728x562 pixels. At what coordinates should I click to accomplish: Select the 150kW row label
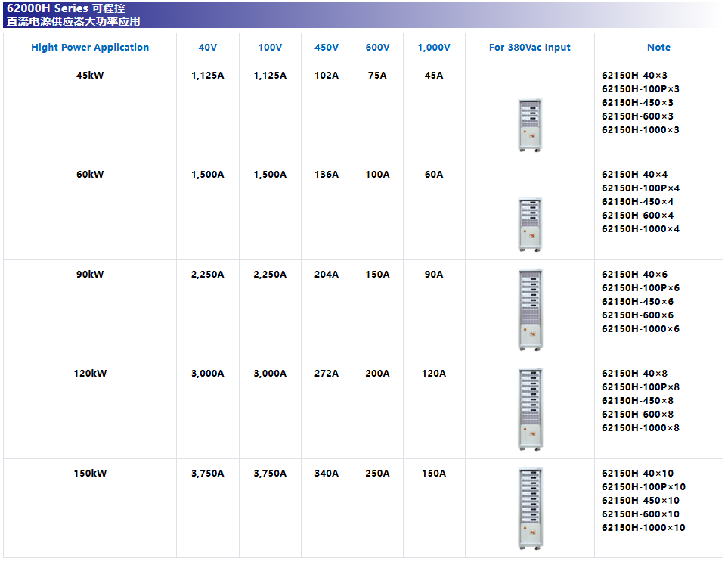point(90,474)
